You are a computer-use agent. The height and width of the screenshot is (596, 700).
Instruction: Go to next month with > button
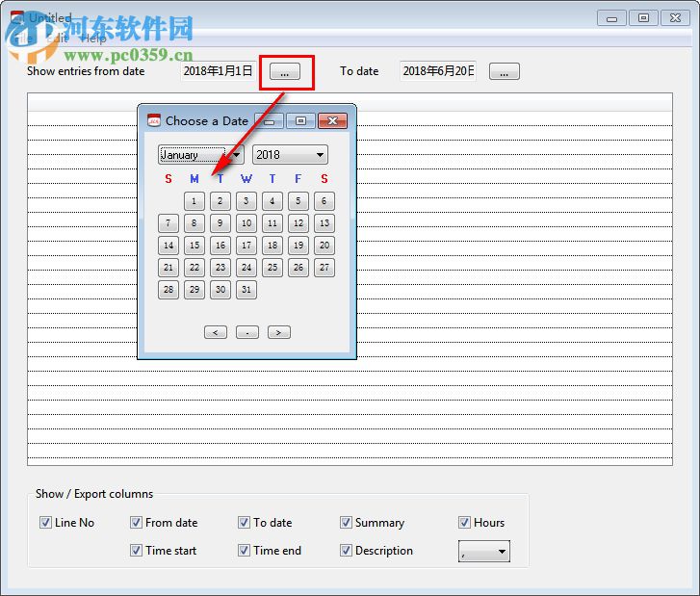(279, 332)
